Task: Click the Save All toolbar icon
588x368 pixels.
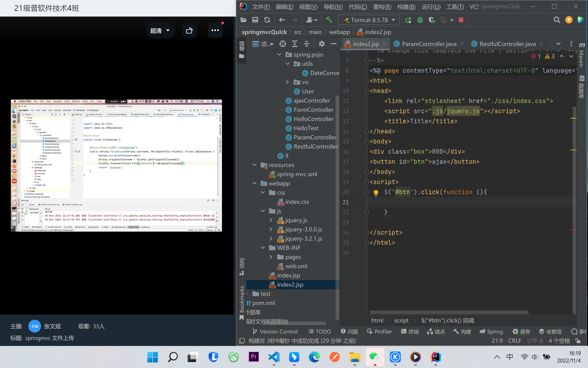Action: (255, 20)
